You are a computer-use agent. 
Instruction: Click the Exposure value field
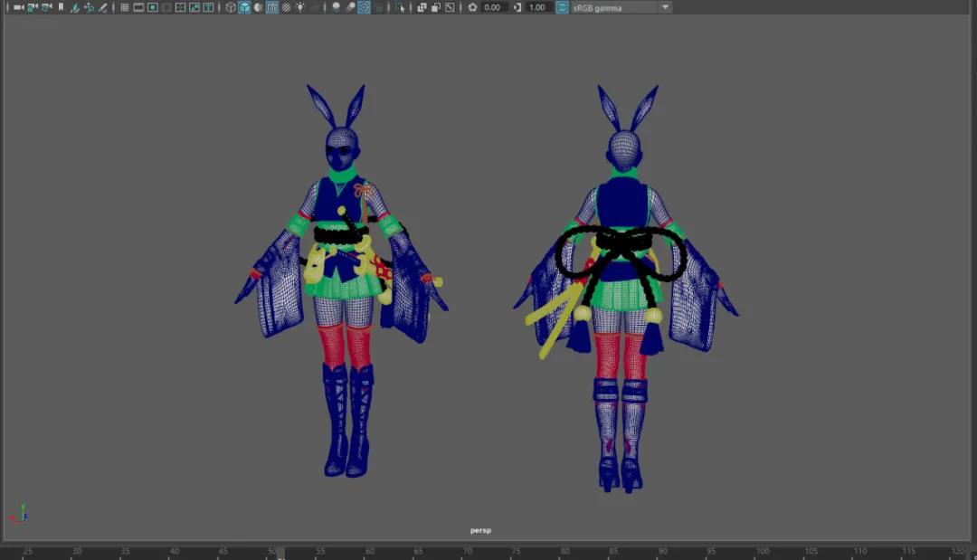493,7
